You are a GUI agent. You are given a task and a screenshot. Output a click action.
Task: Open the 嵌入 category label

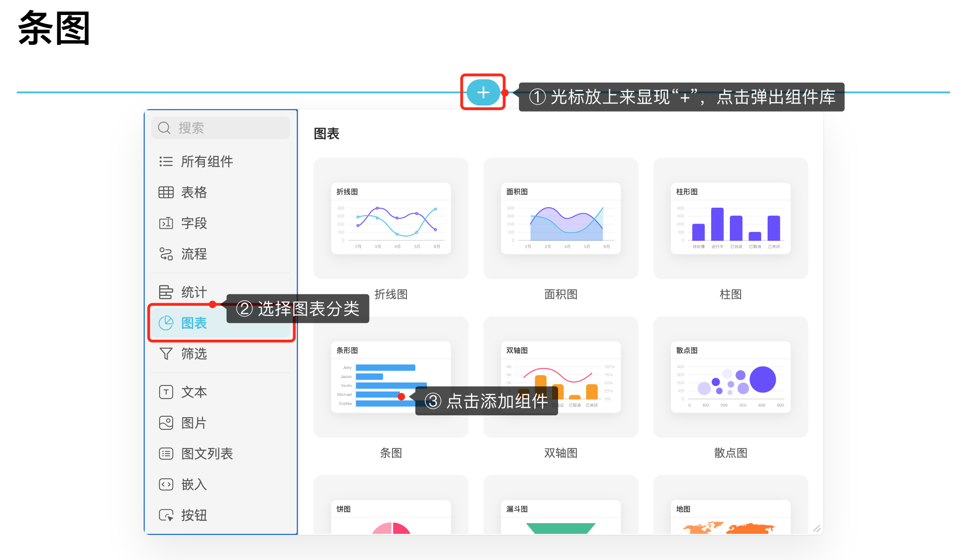point(194,484)
